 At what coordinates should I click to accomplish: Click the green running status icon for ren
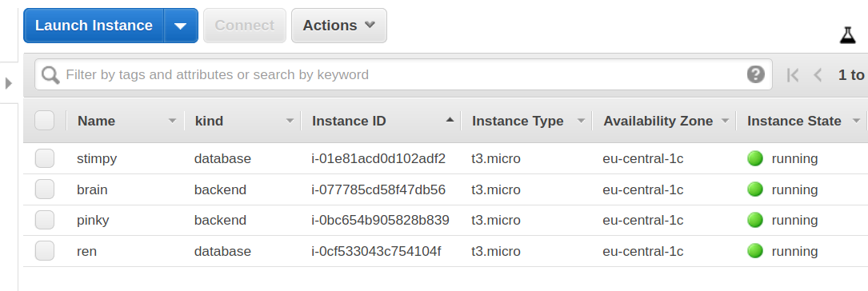(755, 250)
